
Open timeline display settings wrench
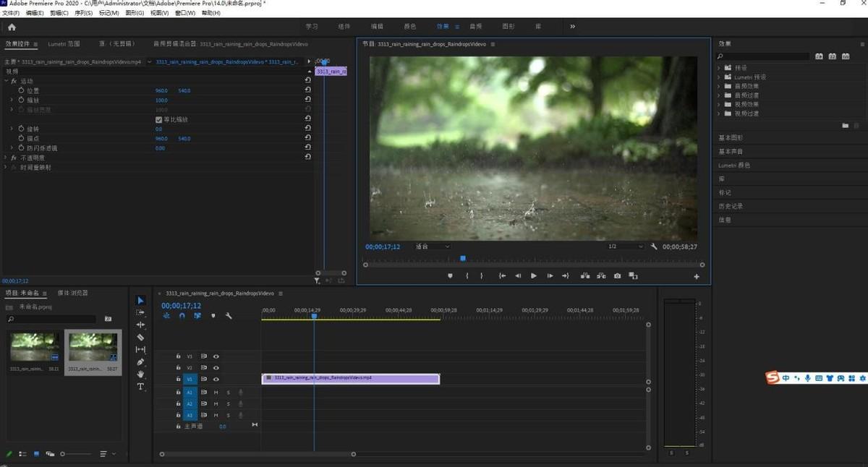[x=229, y=316]
